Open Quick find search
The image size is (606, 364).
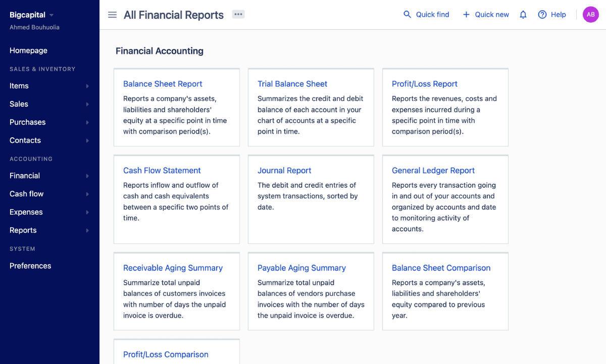426,14
